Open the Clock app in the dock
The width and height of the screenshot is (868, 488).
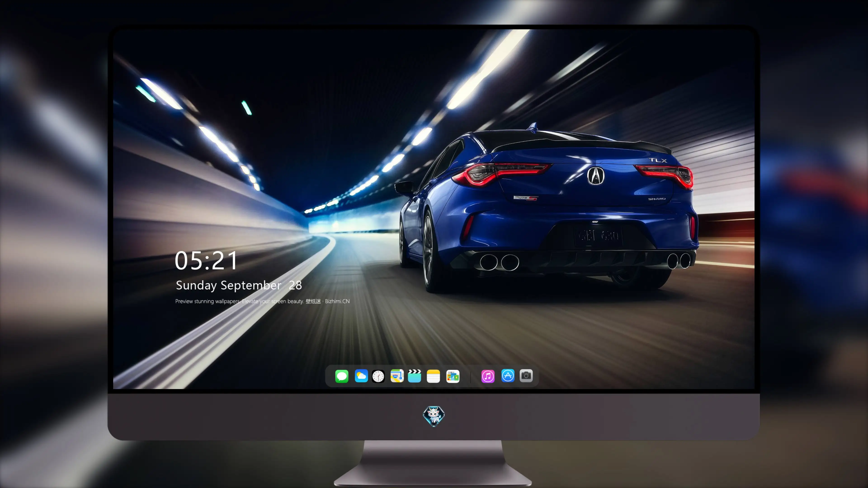[x=378, y=376]
